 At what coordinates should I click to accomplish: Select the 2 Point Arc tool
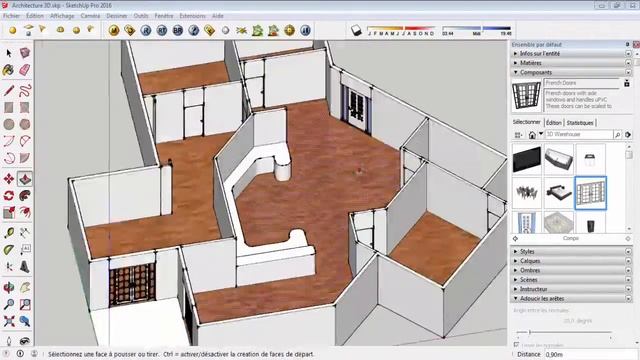point(25,141)
